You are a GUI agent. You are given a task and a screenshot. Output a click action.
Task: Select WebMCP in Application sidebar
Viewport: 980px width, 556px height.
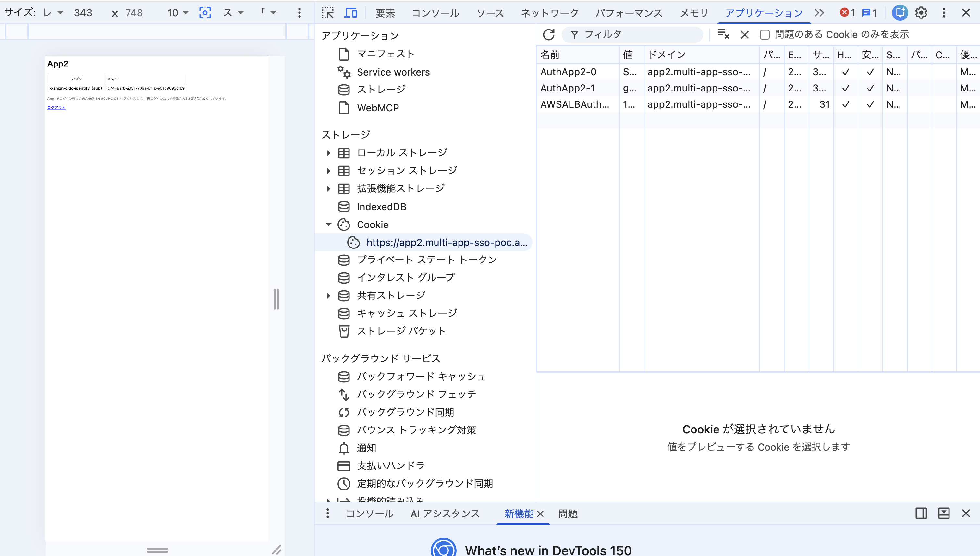point(368,108)
